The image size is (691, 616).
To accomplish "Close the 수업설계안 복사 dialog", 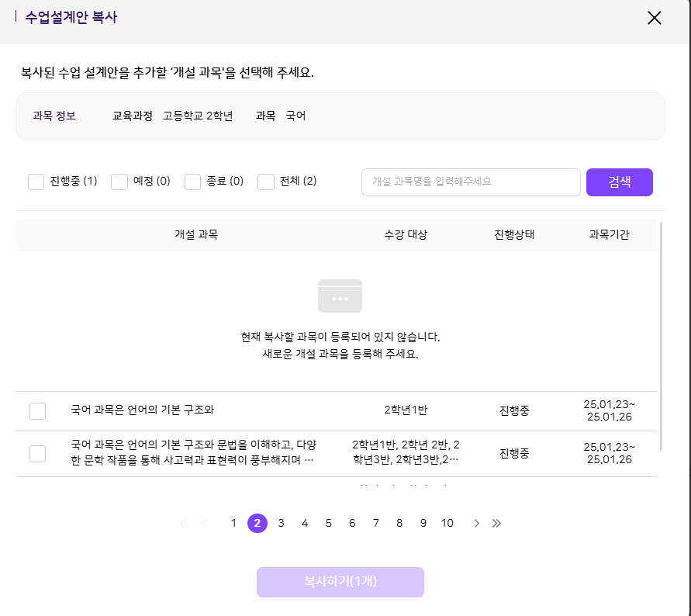I will (654, 18).
